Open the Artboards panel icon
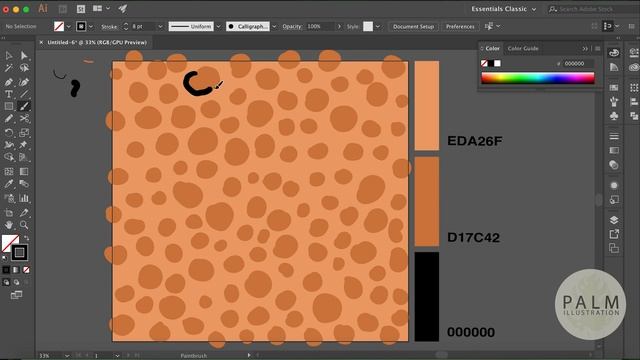The height and width of the screenshot is (360, 640). click(x=614, y=248)
